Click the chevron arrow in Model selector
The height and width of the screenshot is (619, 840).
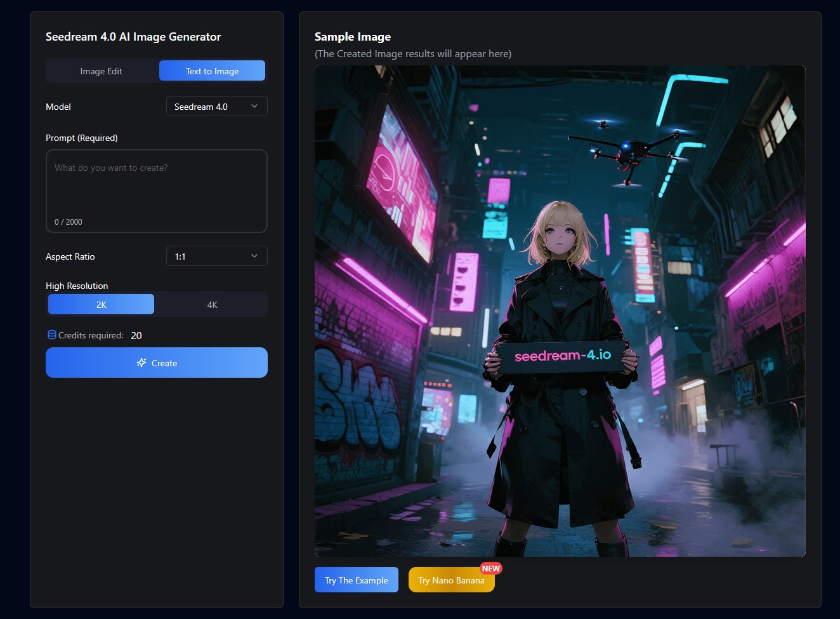pos(254,106)
